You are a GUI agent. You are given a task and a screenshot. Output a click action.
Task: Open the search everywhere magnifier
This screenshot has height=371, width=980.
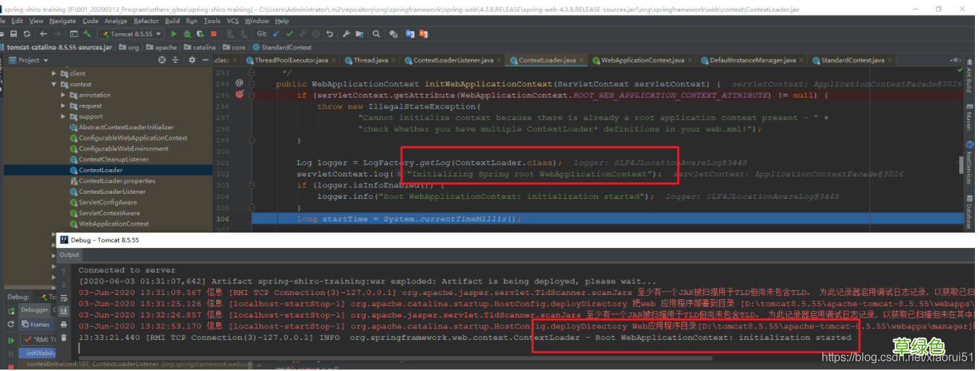[x=375, y=34]
